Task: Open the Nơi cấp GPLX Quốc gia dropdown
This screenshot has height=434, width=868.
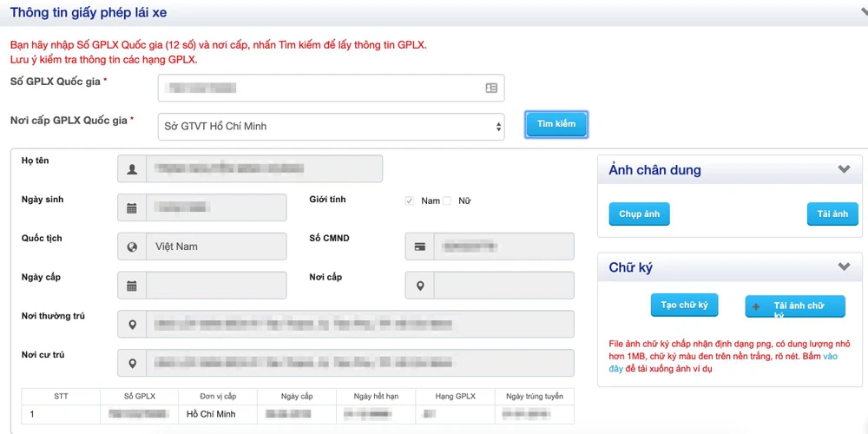Action: 331,127
